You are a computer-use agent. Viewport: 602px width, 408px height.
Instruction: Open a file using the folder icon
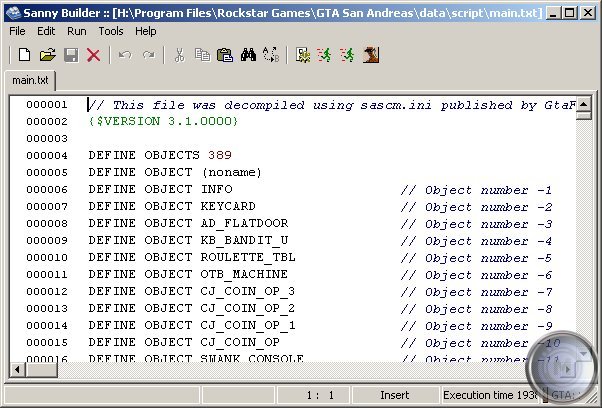pos(48,55)
